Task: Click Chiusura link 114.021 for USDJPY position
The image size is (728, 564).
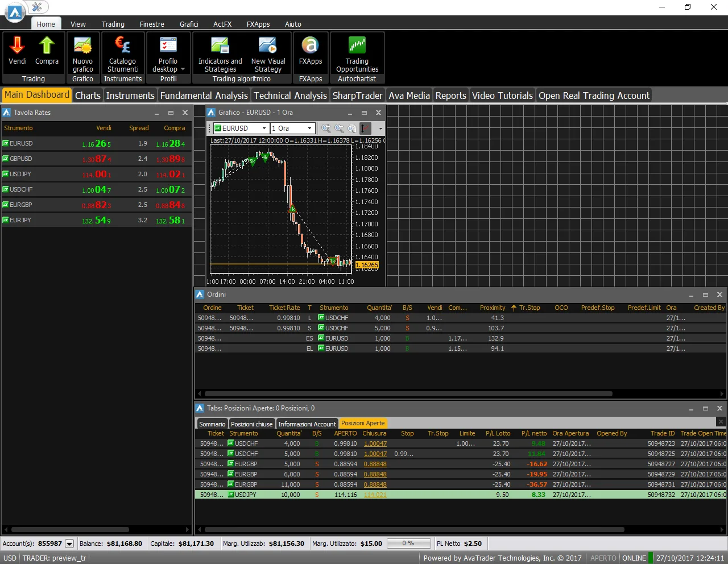Action: (375, 495)
